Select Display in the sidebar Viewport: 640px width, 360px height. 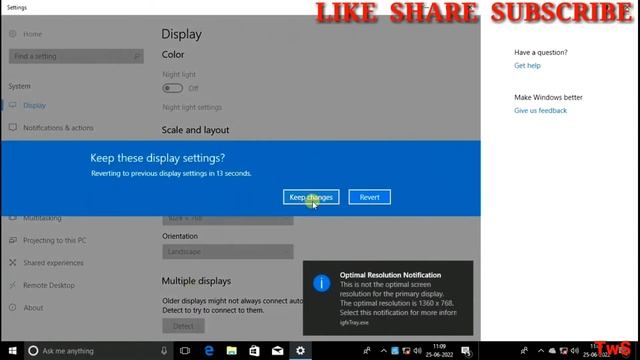34,105
